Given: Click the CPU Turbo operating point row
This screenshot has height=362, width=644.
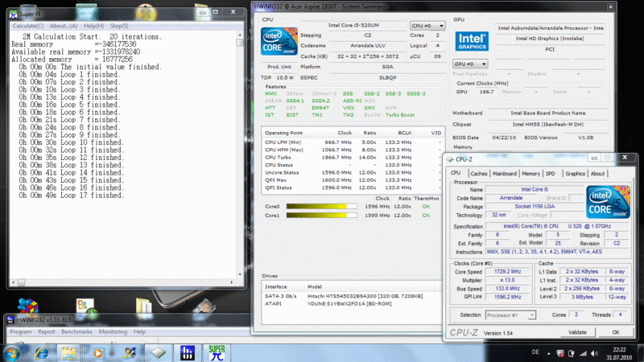Looking at the screenshot, I should (353, 157).
